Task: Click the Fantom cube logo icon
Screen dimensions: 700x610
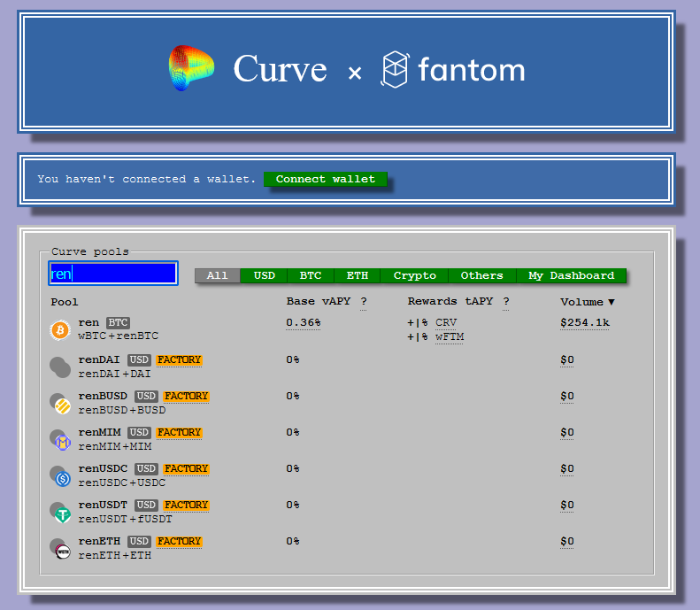Action: point(395,70)
